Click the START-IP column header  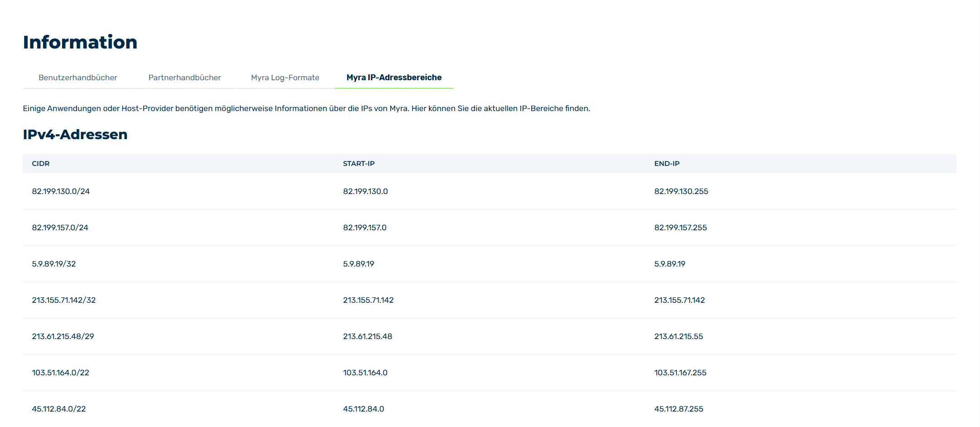[359, 164]
